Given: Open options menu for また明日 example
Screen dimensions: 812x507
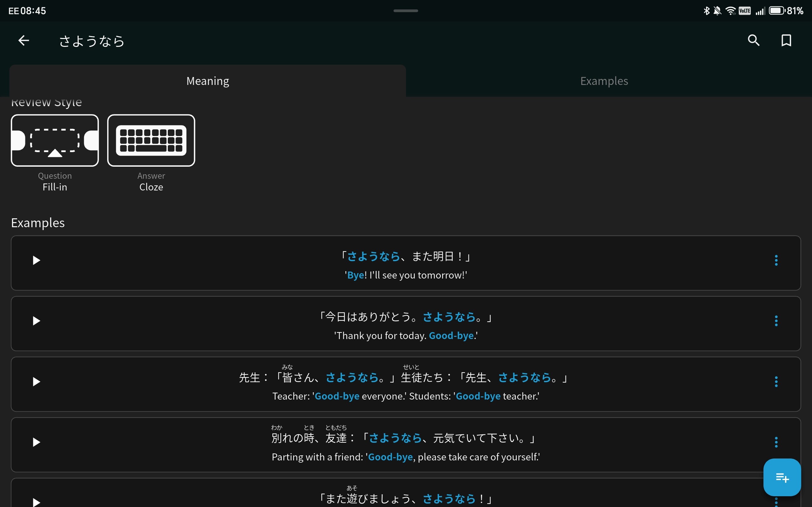Looking at the screenshot, I should [x=776, y=260].
